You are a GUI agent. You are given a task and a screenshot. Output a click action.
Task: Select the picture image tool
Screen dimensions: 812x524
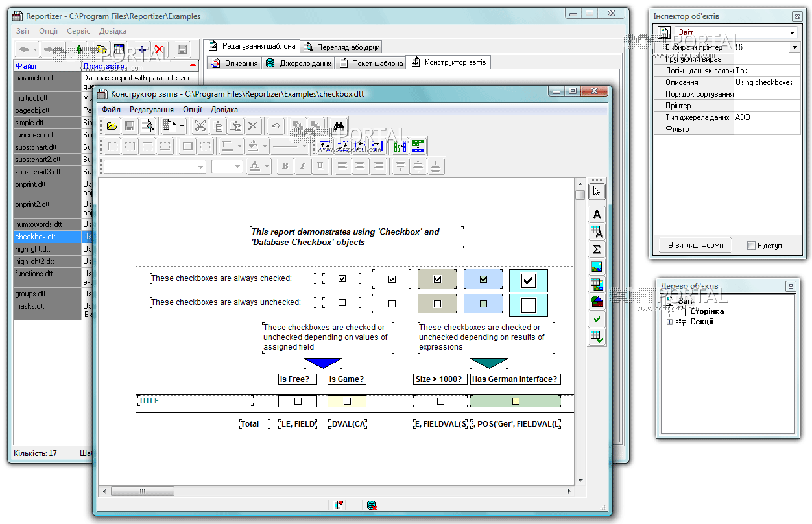coord(597,267)
